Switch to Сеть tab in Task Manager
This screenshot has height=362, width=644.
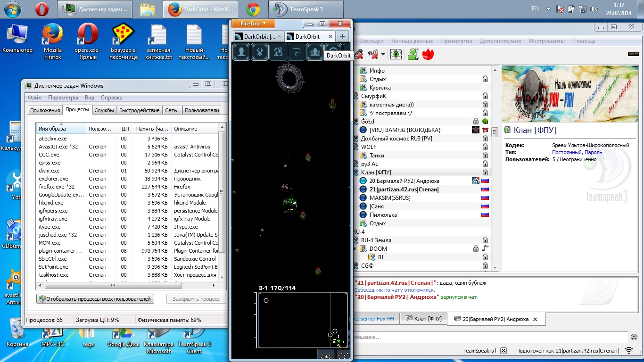point(171,110)
